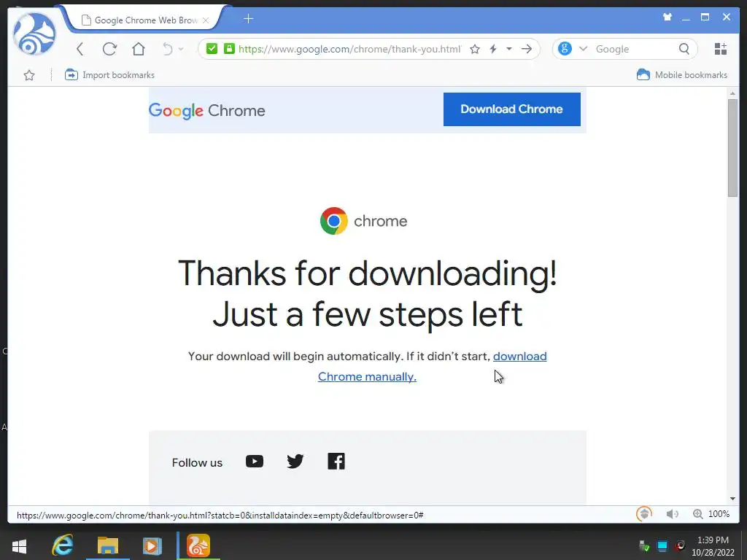Click the zoom magnifier in status bar
Image resolution: width=747 pixels, height=560 pixels.
pyautogui.click(x=698, y=514)
